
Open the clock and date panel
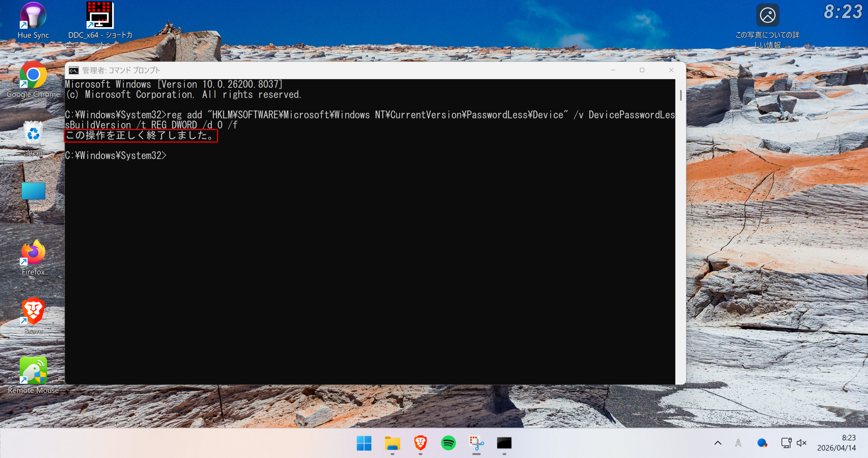tap(836, 443)
